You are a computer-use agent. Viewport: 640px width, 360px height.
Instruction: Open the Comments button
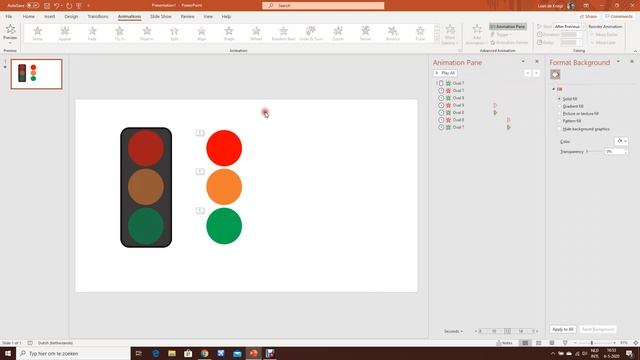coord(619,16)
